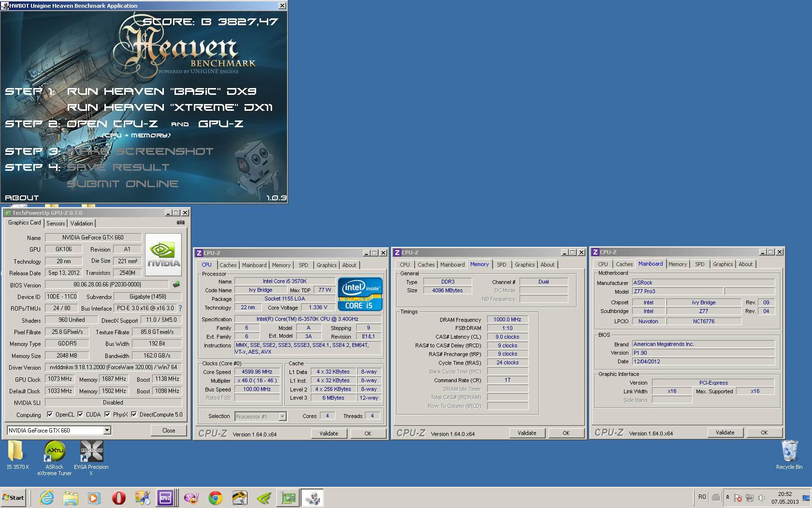Click Validate in the CPU tab window
The width and height of the screenshot is (812, 508).
click(329, 433)
